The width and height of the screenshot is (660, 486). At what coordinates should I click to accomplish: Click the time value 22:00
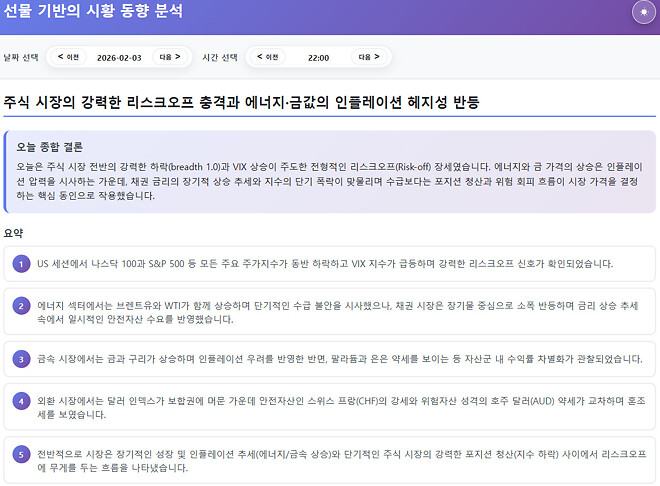pos(318,58)
